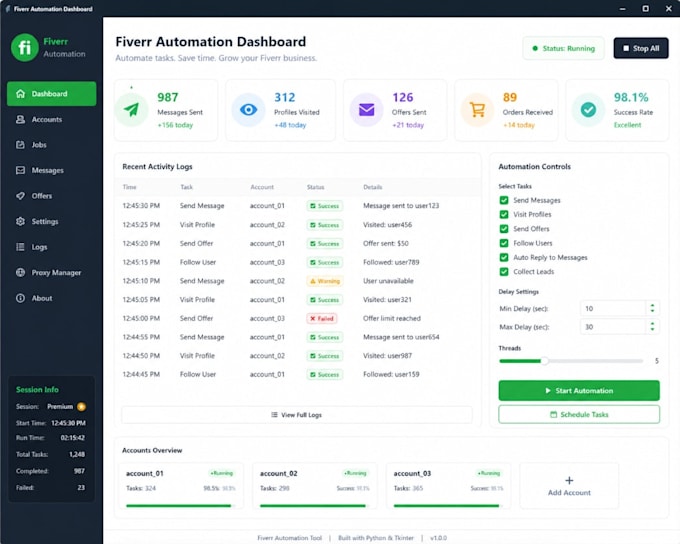
Task: Click the Failed status badge in logs
Action: coord(322,318)
